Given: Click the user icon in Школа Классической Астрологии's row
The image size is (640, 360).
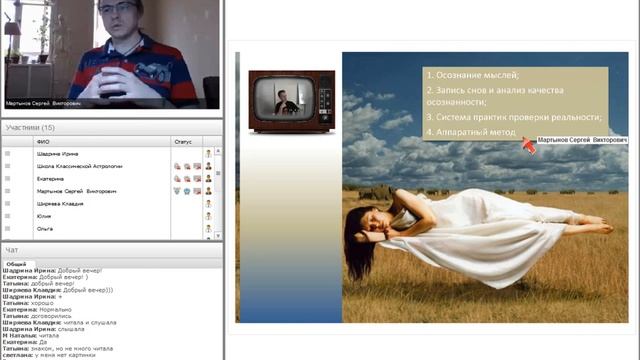Looking at the screenshot, I should 208,166.
